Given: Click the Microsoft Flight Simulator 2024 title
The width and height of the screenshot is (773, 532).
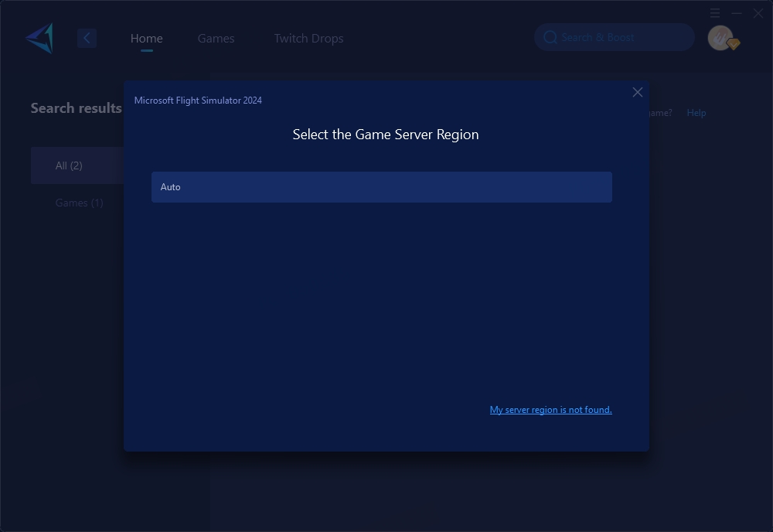Looking at the screenshot, I should 198,100.
